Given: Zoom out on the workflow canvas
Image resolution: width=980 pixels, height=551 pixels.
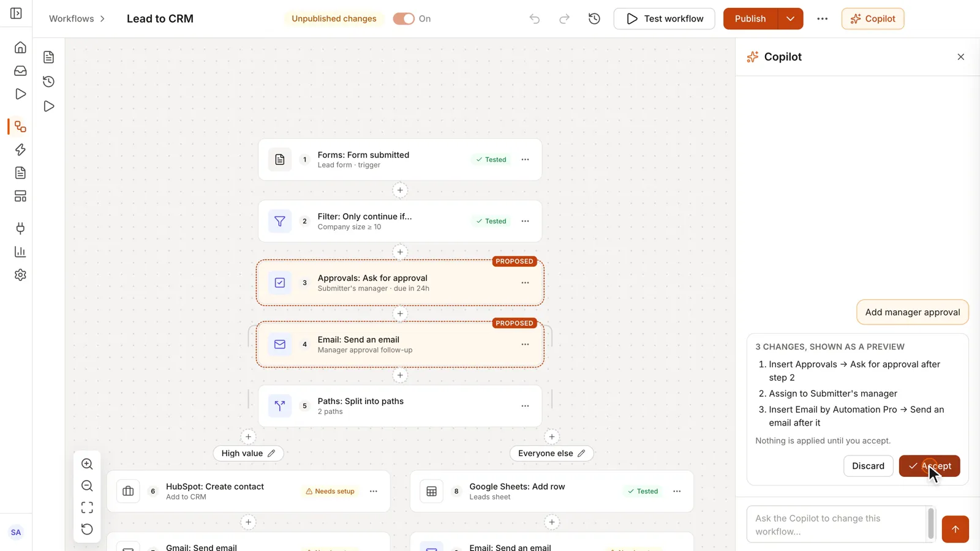Looking at the screenshot, I should (x=87, y=486).
